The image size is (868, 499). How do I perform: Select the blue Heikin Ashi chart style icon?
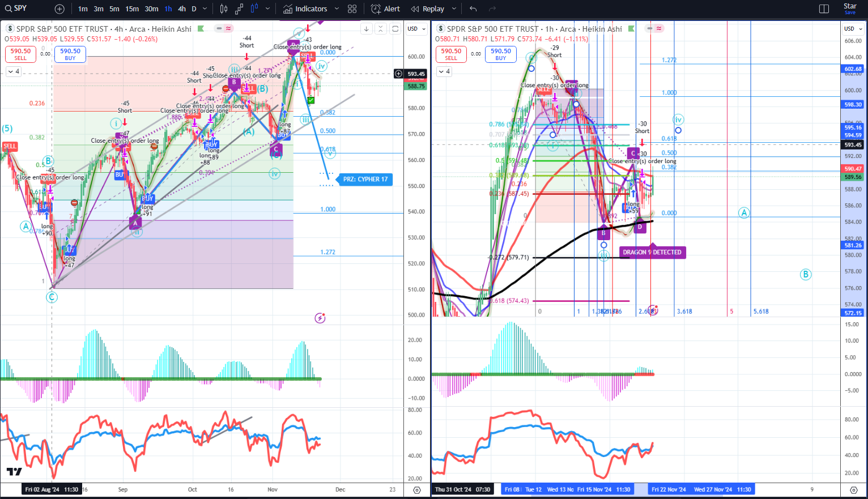click(254, 9)
